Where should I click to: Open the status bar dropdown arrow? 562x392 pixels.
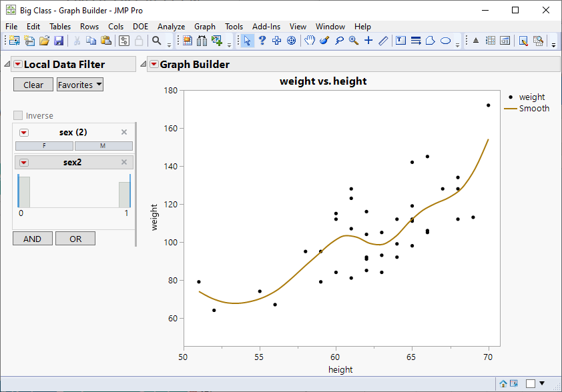542,383
